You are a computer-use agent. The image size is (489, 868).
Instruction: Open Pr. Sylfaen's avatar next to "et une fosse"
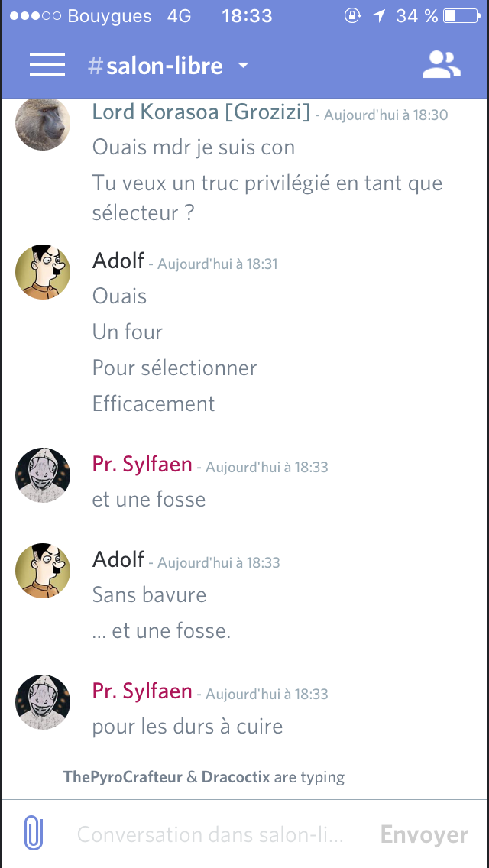[x=43, y=474]
